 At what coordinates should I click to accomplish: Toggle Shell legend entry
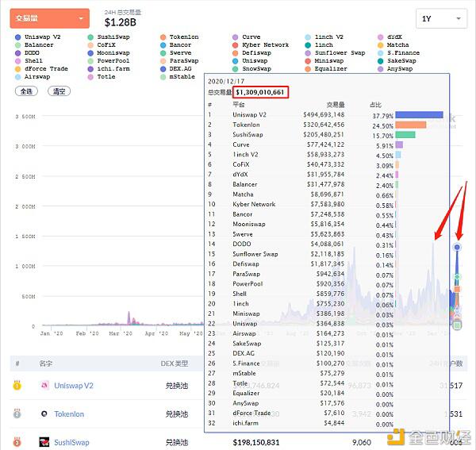(x=29, y=61)
